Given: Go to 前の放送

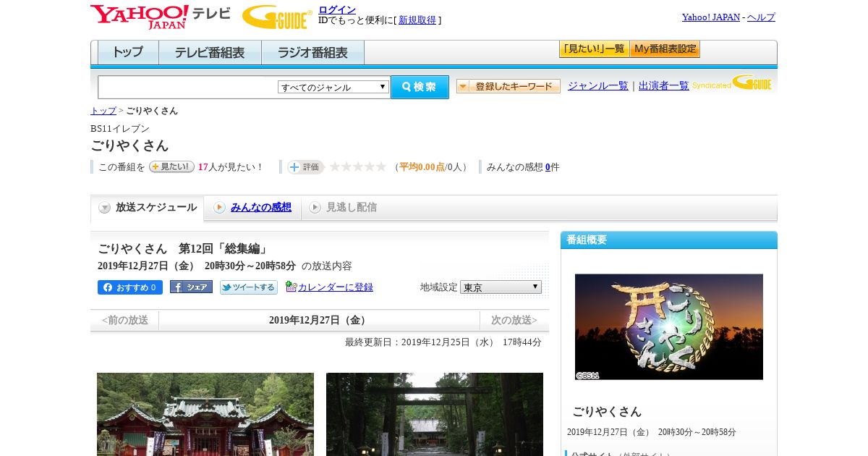Looking at the screenshot, I should click(125, 320).
